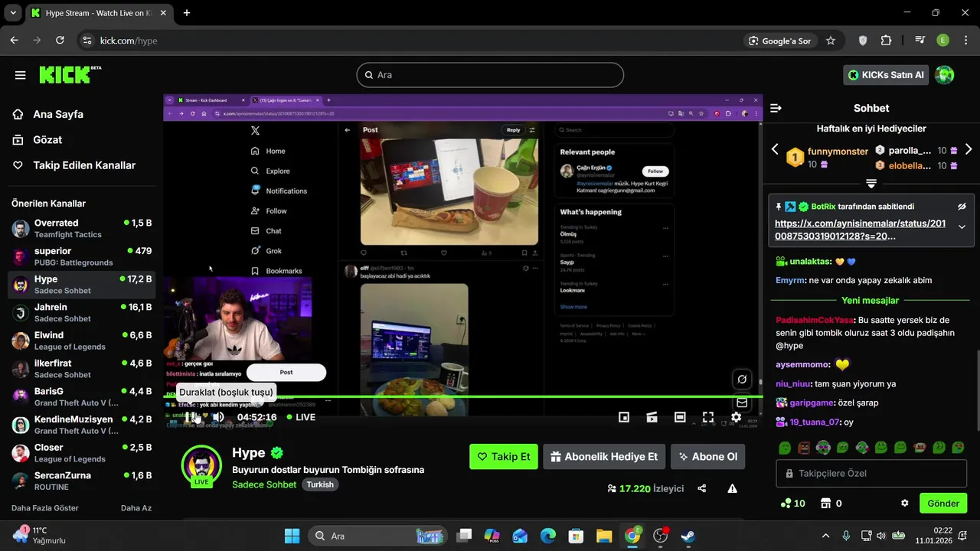980x551 pixels.
Task: Insert the angry red face emote
Action: click(x=804, y=447)
